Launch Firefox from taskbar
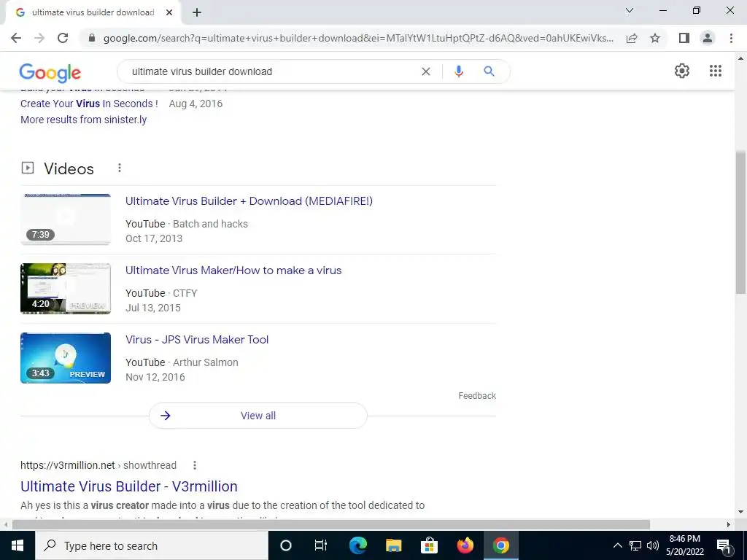This screenshot has height=560, width=747. tap(465, 545)
